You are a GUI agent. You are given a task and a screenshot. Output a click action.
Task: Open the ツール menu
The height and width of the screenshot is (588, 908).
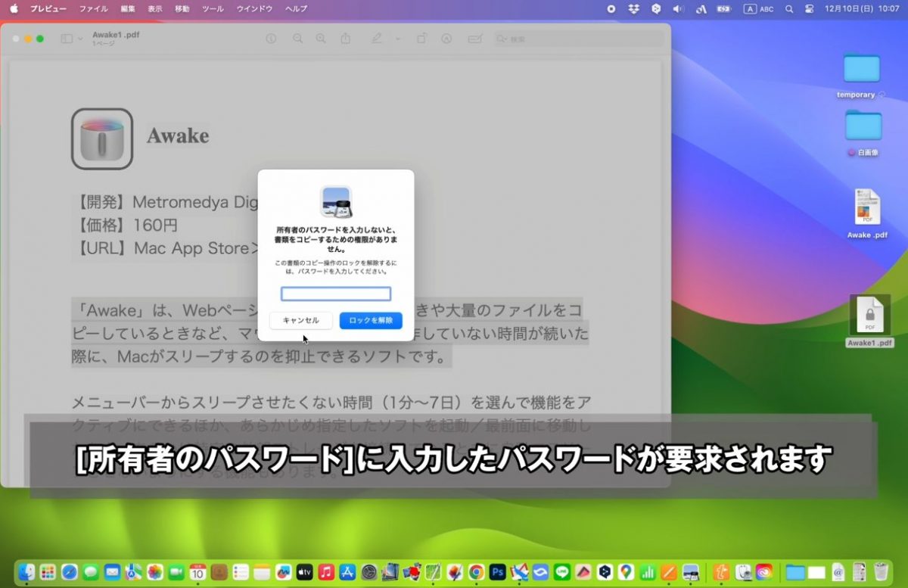213,8
